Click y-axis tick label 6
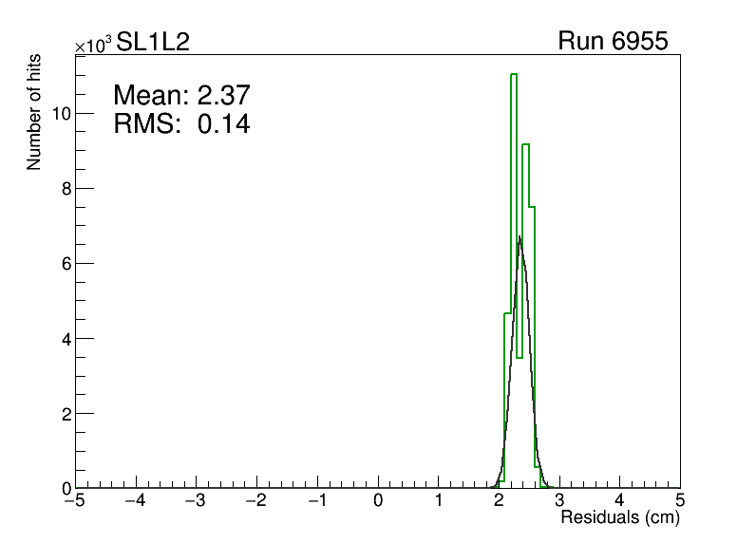756x543 pixels. pos(62,263)
